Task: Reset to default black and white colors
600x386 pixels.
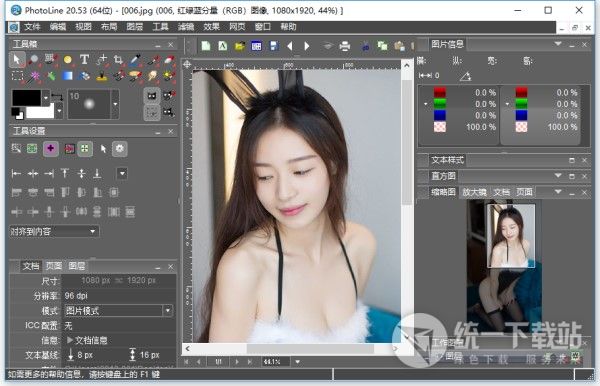Action: (17, 113)
